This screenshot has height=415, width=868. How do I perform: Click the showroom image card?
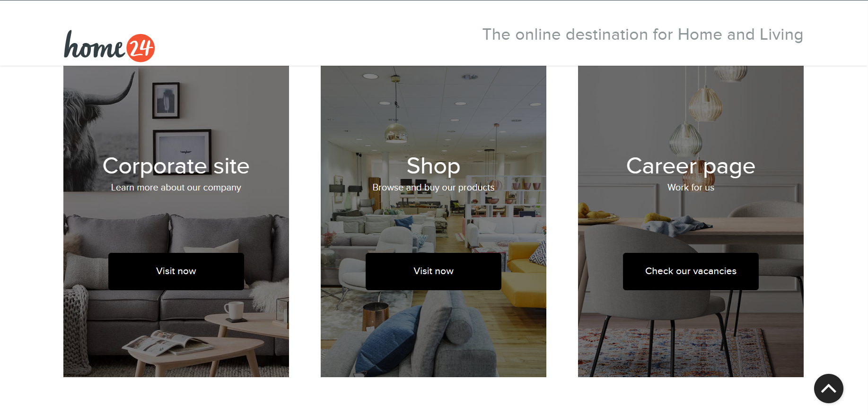pyautogui.click(x=433, y=221)
